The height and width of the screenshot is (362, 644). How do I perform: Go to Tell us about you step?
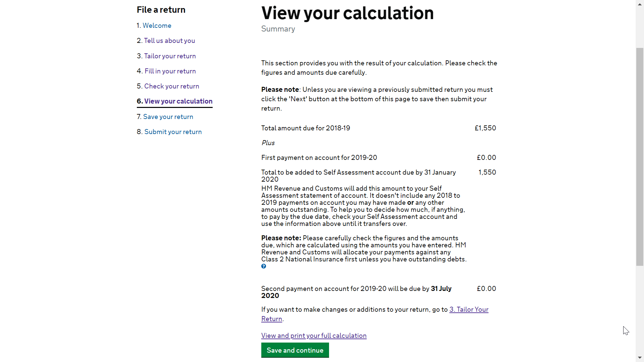point(169,41)
